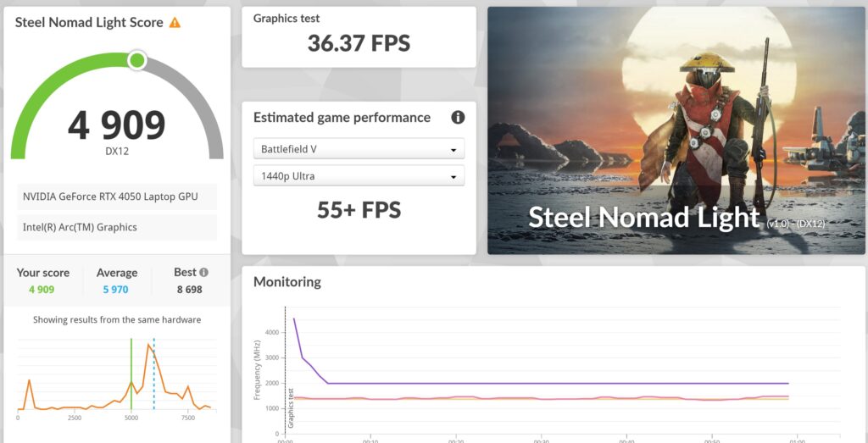Click the Estimated game performance heading
The width and height of the screenshot is (868, 443).
pyautogui.click(x=342, y=117)
